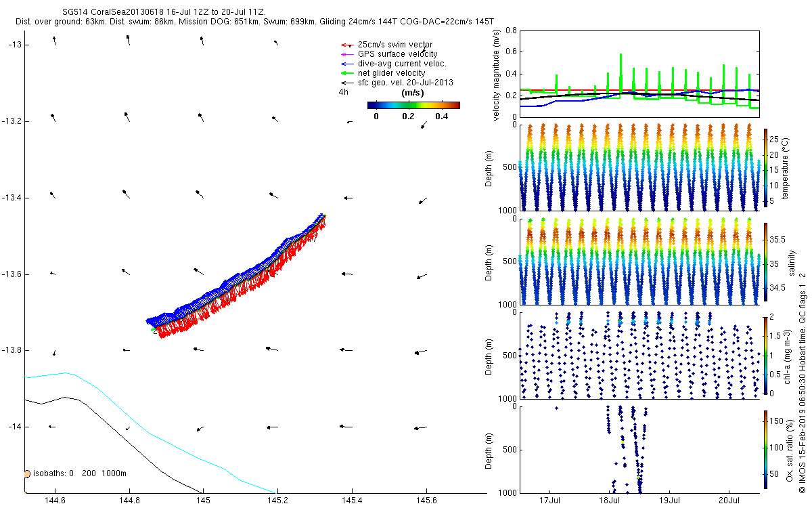Click the '19Jul' date tick

tap(670, 501)
